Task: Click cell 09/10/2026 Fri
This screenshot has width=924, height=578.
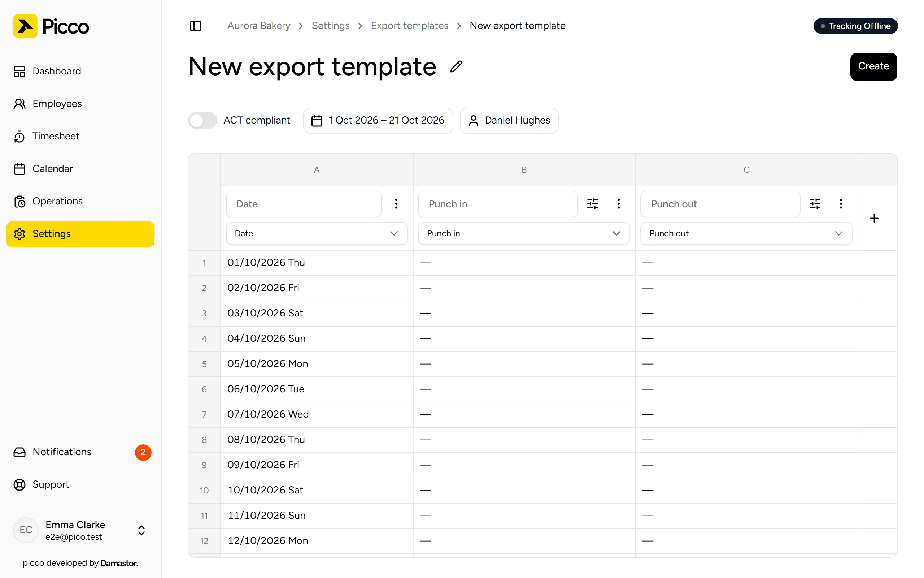Action: (x=317, y=465)
